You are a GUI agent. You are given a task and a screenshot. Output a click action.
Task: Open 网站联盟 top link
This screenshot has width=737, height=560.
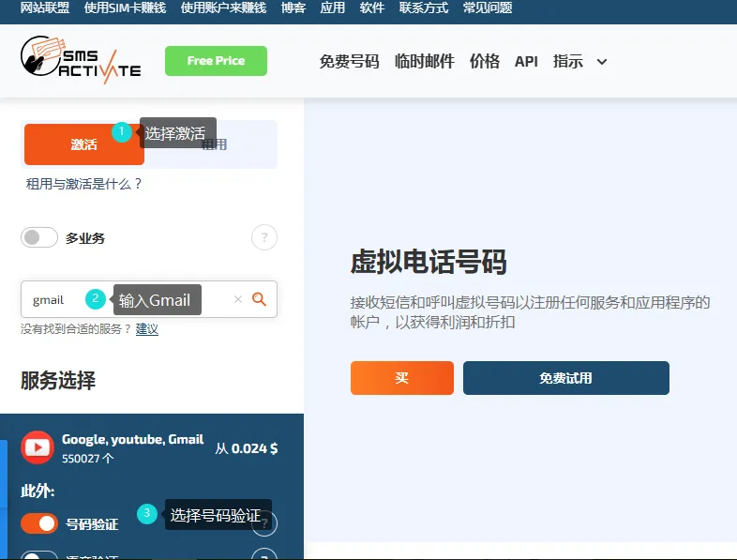(x=45, y=8)
